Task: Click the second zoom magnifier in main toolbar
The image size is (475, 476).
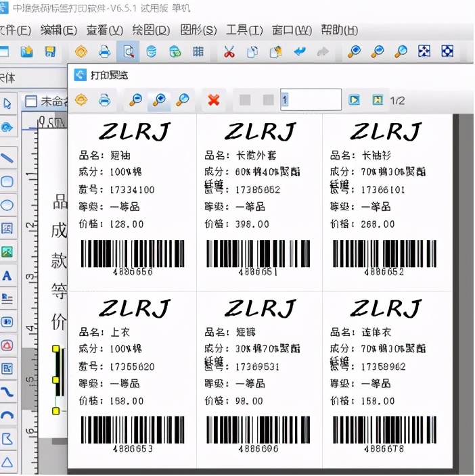Action: 377,51
